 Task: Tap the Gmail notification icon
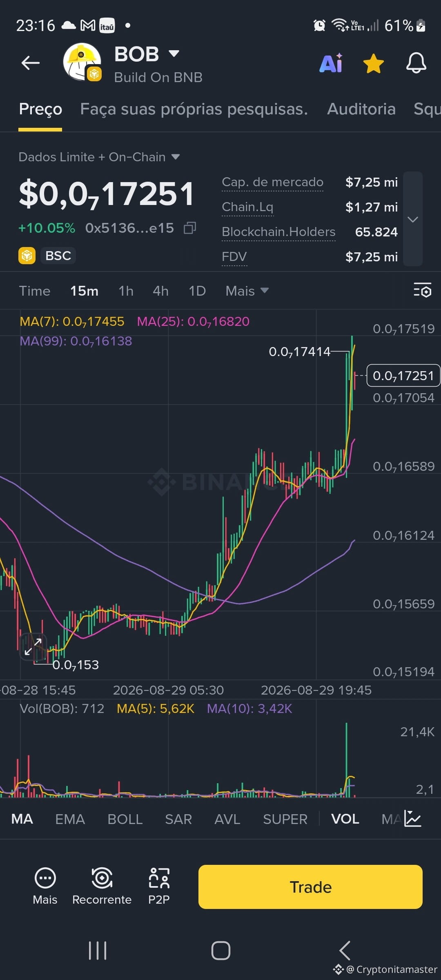click(x=88, y=25)
